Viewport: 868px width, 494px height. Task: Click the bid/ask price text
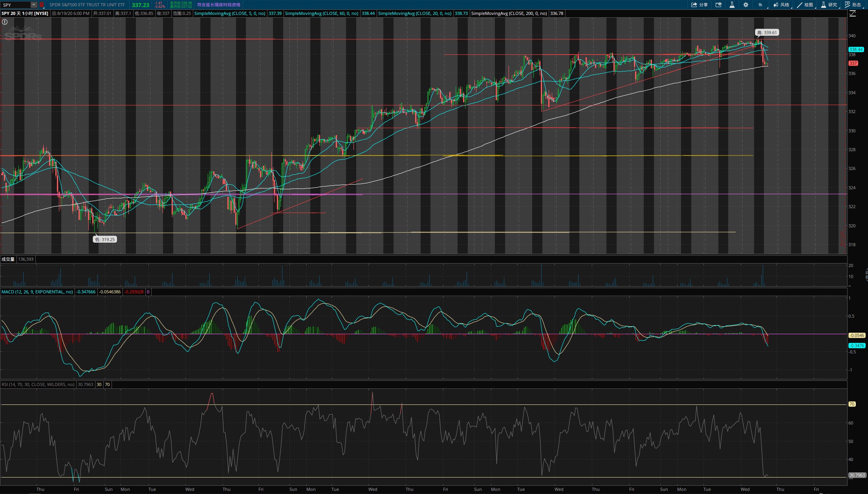click(x=181, y=5)
